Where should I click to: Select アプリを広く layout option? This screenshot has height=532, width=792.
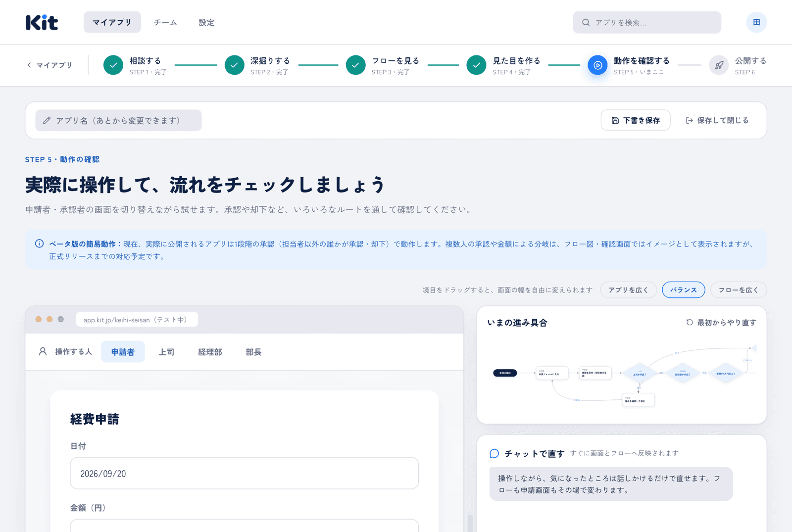[x=629, y=290]
